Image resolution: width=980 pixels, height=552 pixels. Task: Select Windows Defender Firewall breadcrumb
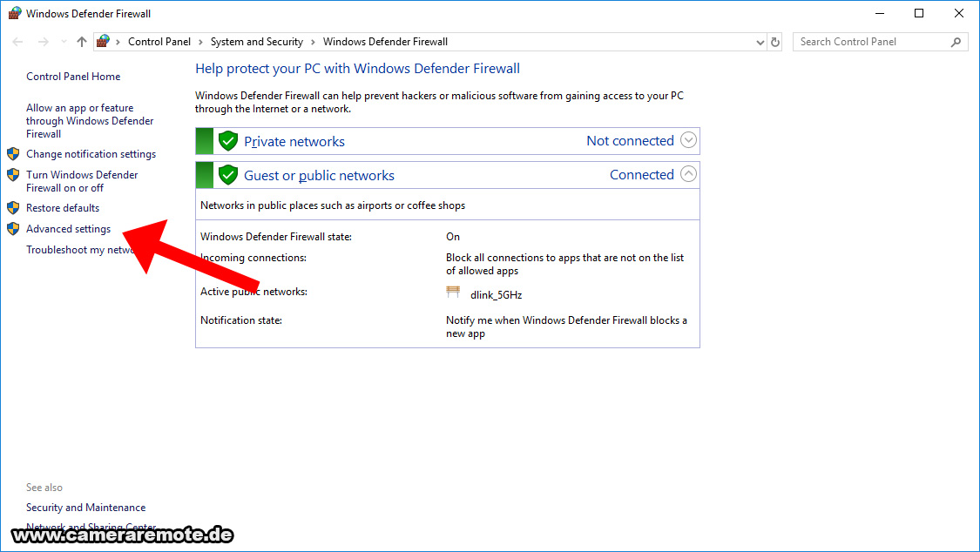385,42
